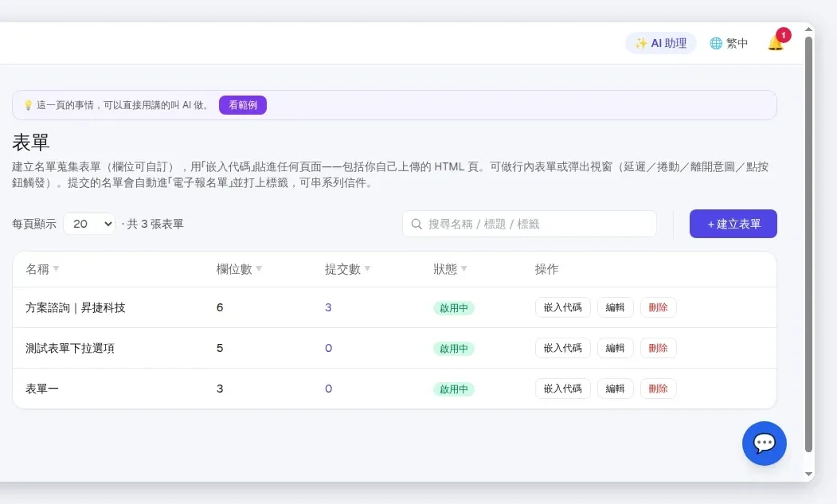Open 嵌入代碼 for 方案諮詢｜昇捷科技
The image size is (837, 504).
(x=562, y=307)
